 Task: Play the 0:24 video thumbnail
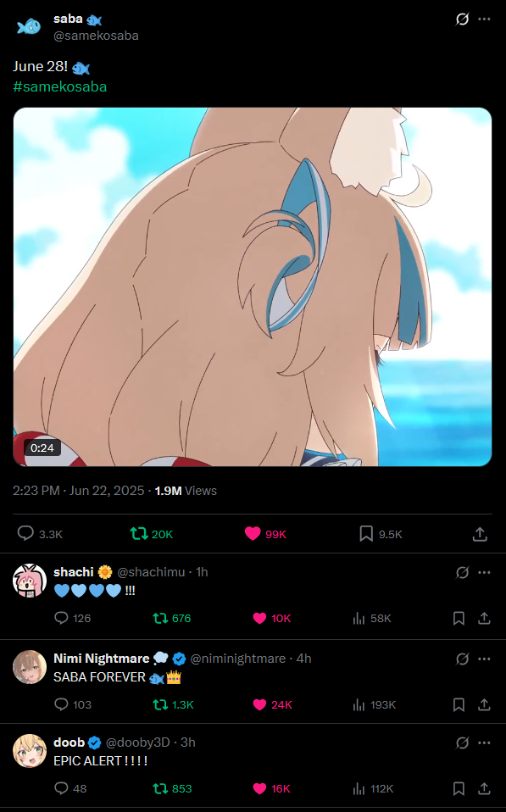pos(253,286)
